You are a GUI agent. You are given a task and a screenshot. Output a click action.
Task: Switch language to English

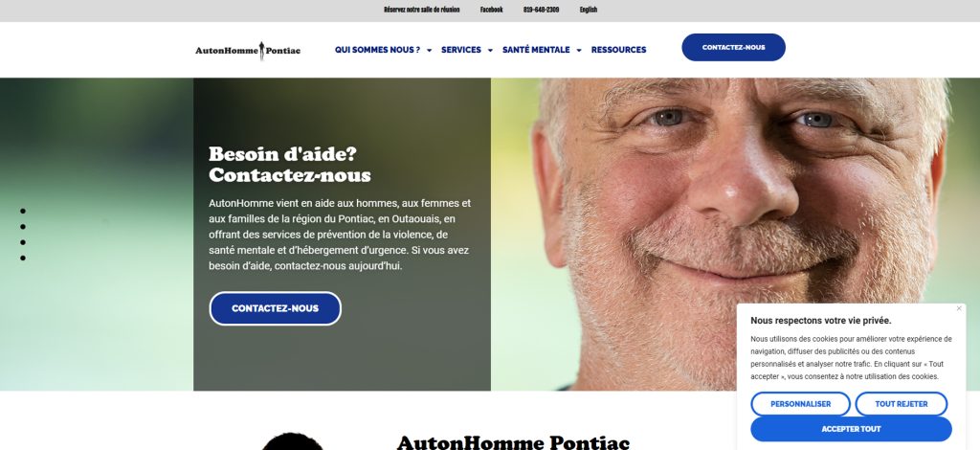pos(589,10)
